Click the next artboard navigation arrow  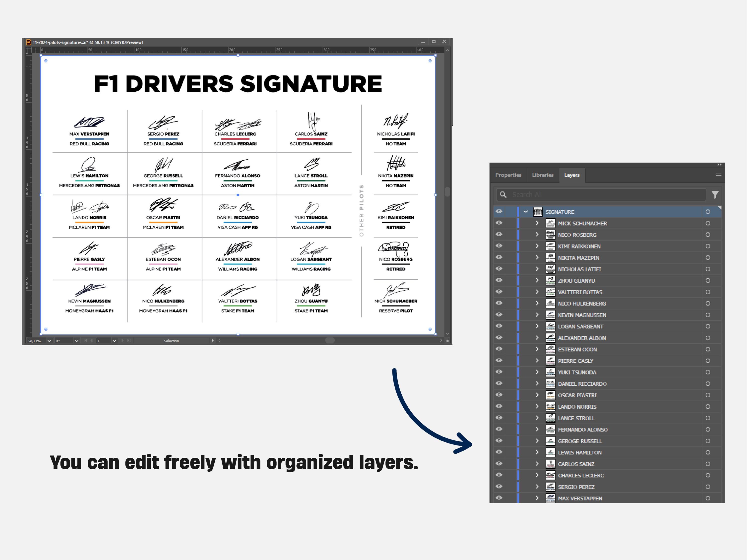(123, 340)
